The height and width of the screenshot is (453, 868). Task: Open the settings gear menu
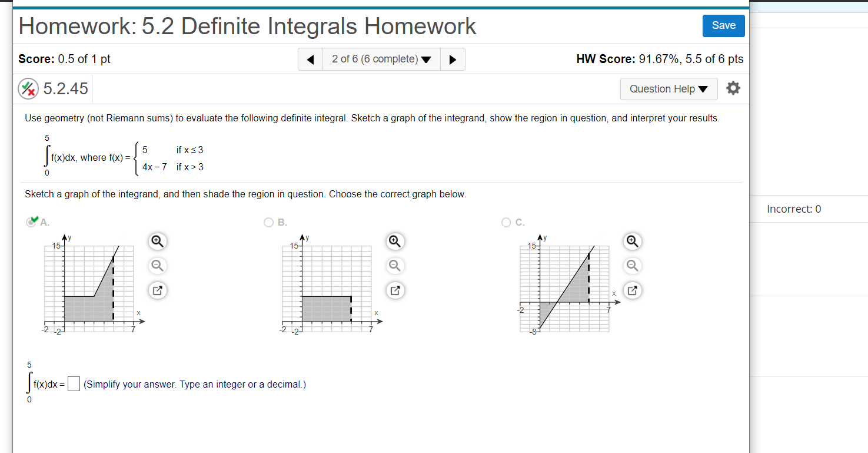733,88
